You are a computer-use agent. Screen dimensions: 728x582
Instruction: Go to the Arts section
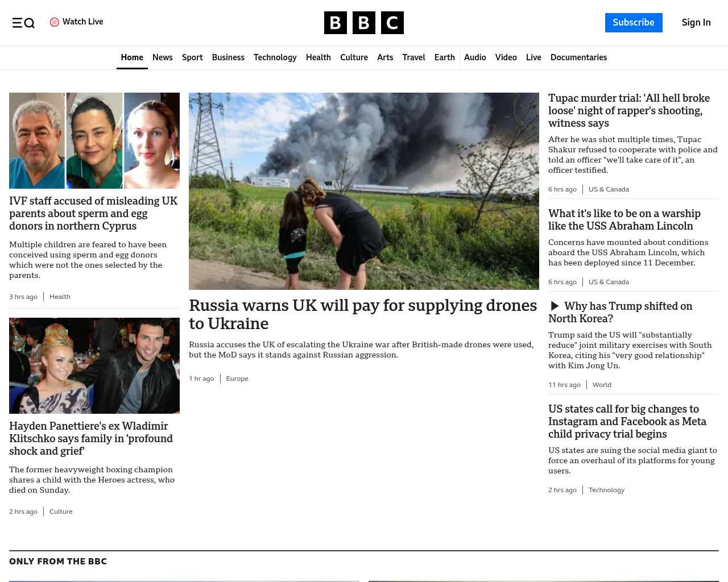click(385, 57)
